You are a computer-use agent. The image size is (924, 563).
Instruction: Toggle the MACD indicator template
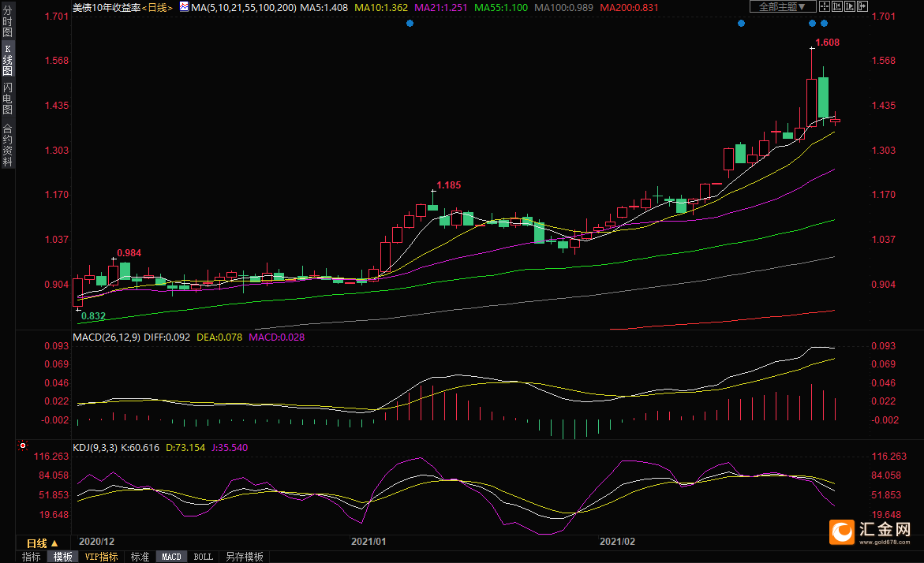[171, 557]
